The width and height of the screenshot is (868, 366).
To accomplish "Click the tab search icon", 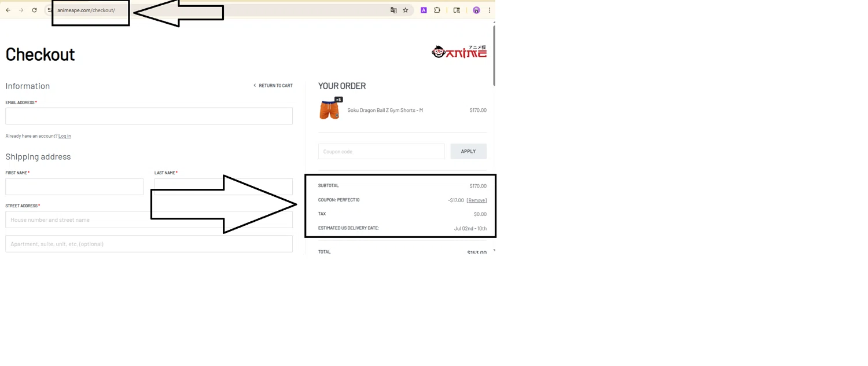I will (457, 10).
